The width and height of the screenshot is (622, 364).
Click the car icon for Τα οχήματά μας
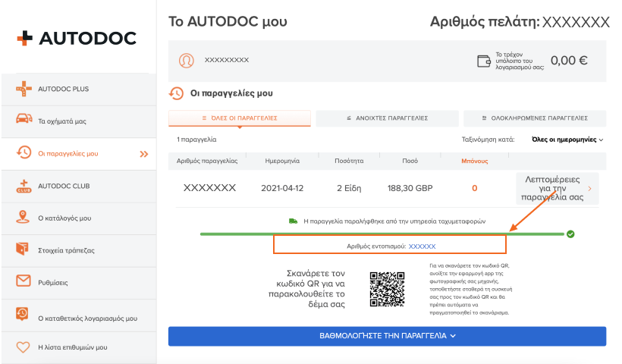coord(24,118)
